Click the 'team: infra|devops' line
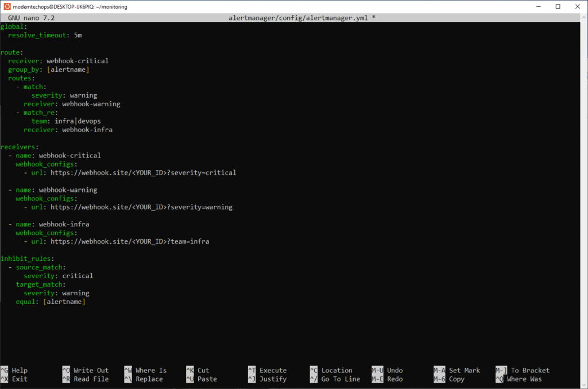This screenshot has height=389, width=588. (66, 121)
